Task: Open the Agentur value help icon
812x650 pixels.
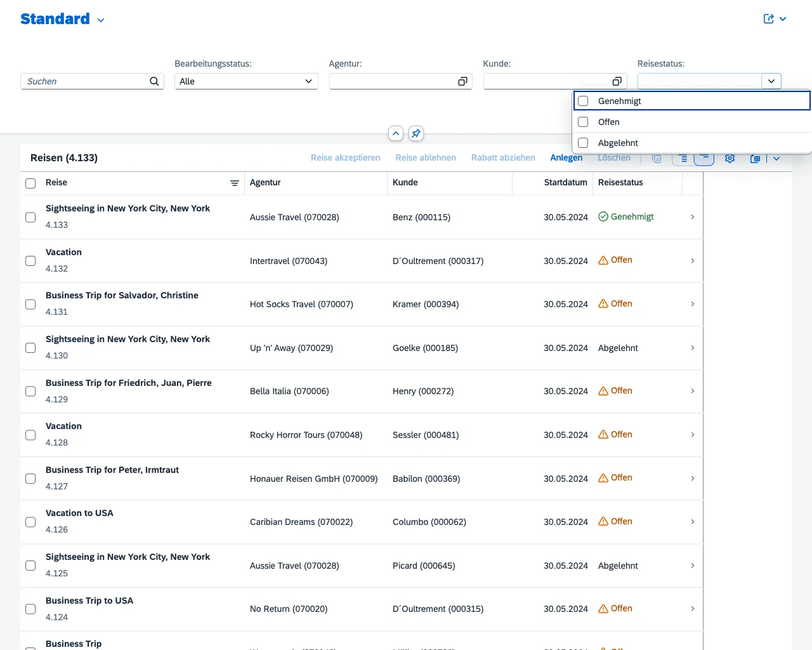Action: (462, 81)
